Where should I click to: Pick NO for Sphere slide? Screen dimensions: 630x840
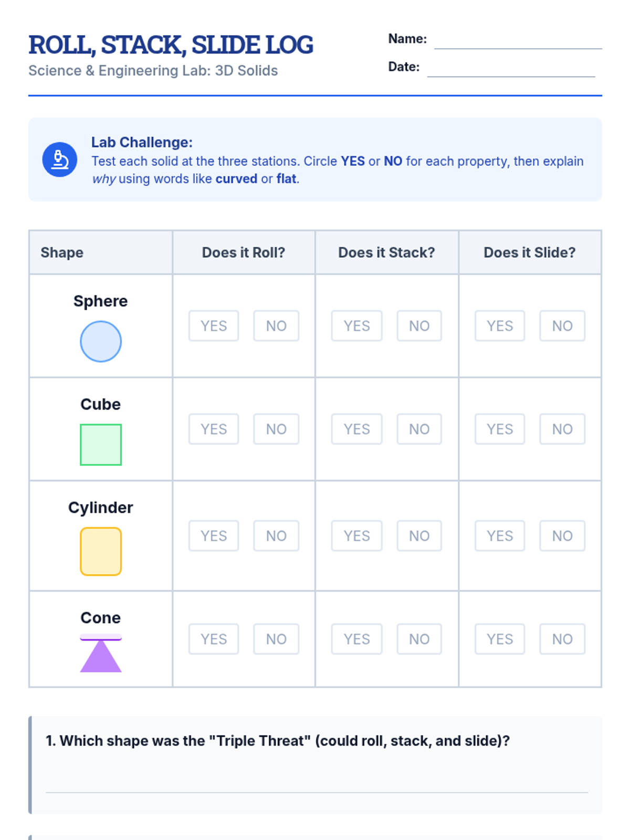[x=562, y=326]
